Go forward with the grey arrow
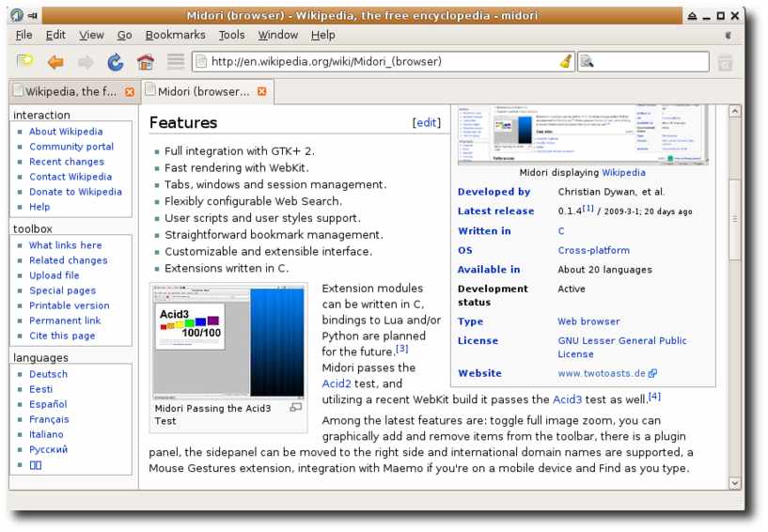Viewport: 768px width, 532px height. [86, 62]
